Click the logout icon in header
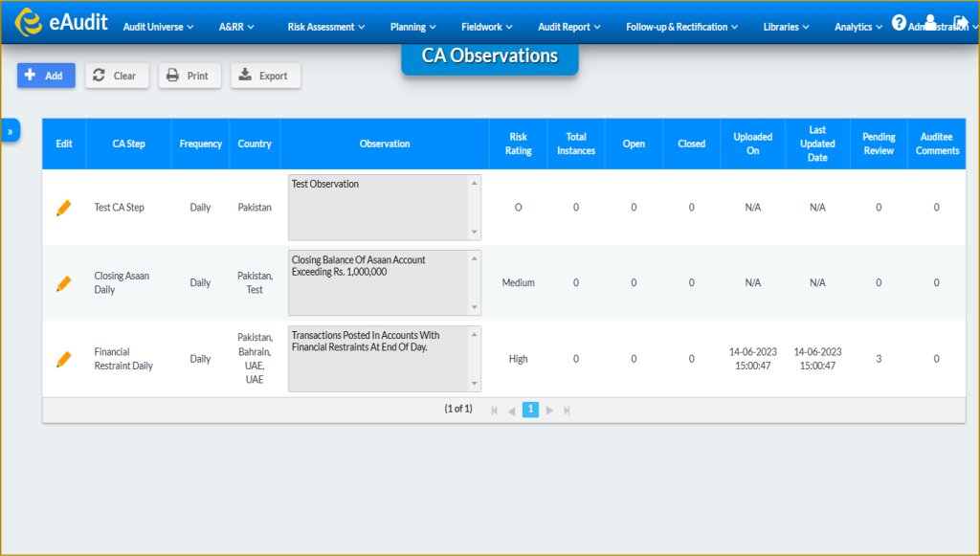 coord(961,23)
